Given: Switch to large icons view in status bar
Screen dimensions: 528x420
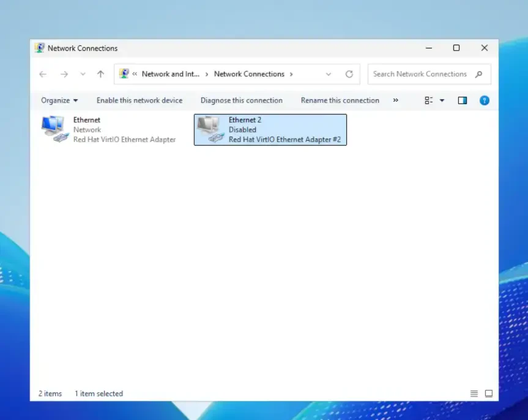Looking at the screenshot, I should click(489, 394).
